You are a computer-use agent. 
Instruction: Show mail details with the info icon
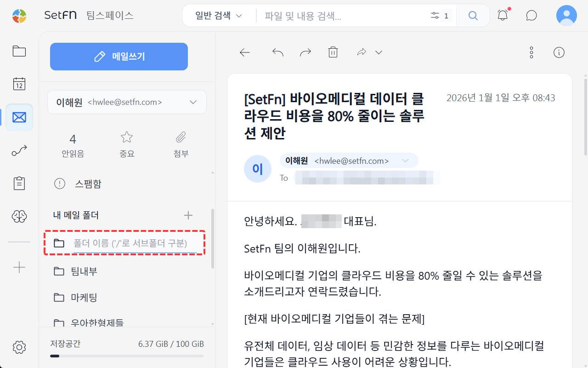point(559,52)
